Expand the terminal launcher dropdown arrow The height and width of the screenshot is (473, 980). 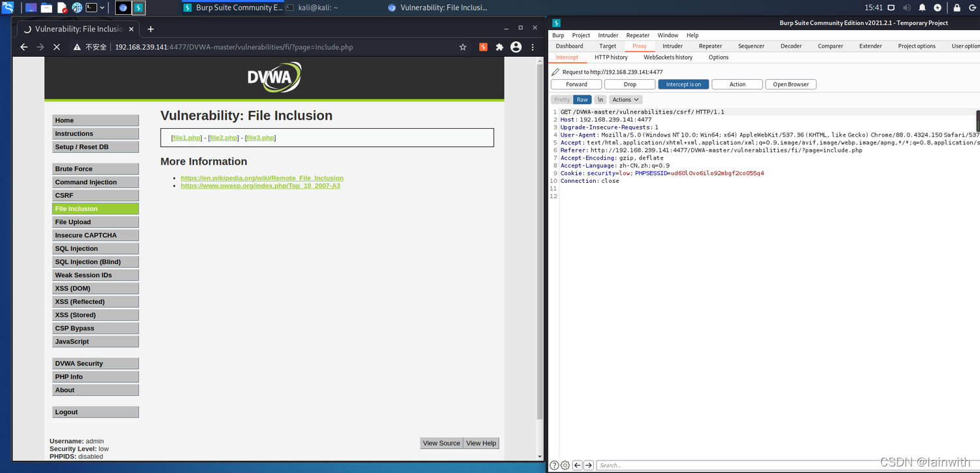(103, 8)
